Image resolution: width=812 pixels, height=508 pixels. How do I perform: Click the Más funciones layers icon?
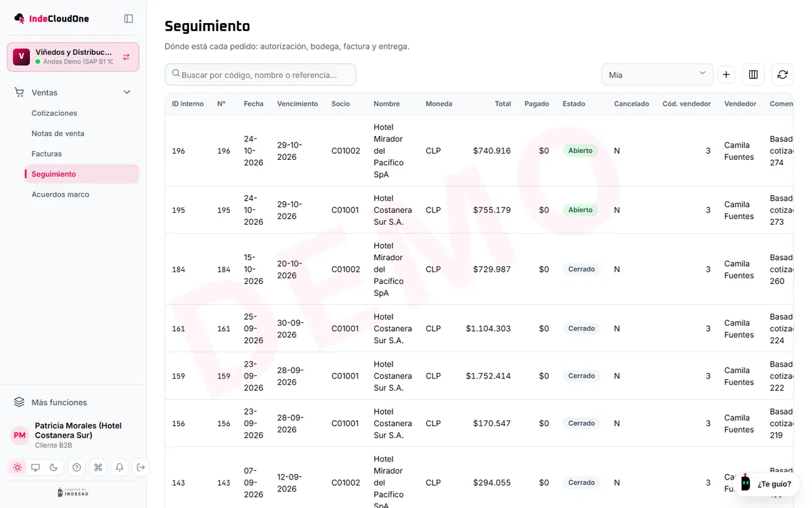(20, 402)
